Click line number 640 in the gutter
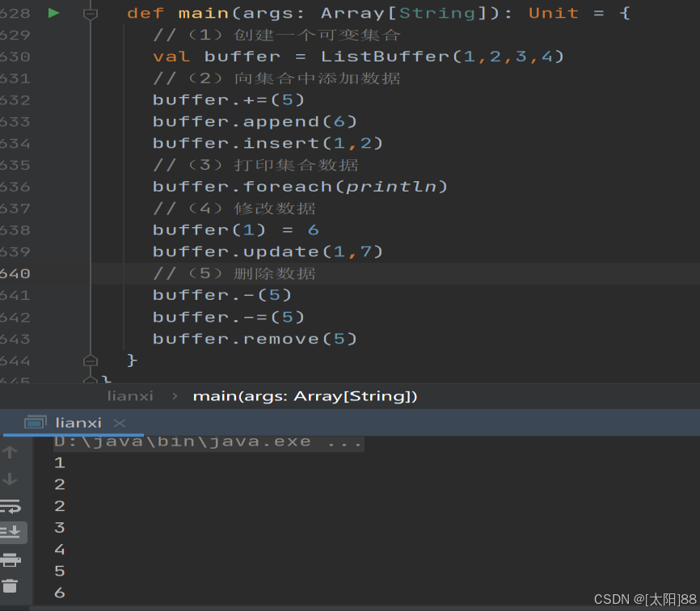 pyautogui.click(x=15, y=273)
